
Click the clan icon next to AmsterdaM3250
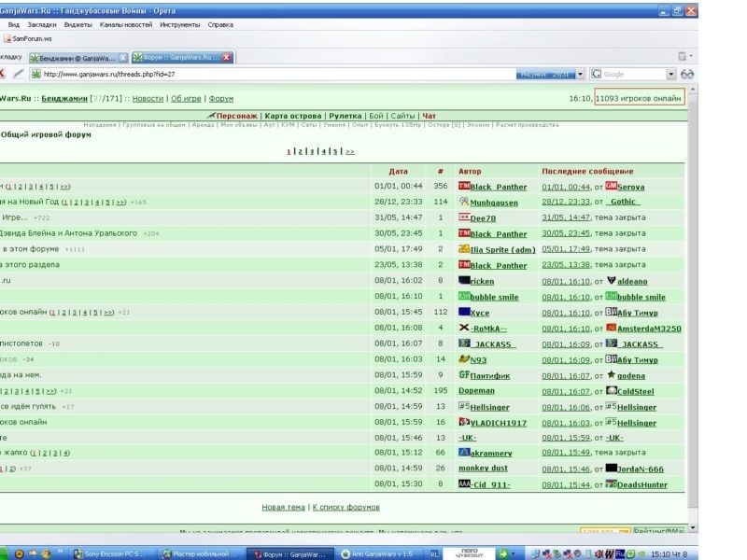[612, 329]
